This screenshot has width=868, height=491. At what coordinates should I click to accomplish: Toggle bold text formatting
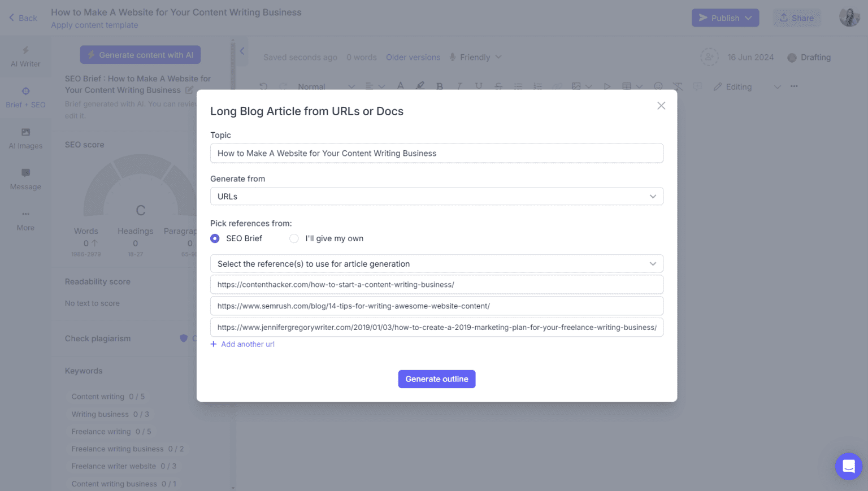tap(440, 86)
